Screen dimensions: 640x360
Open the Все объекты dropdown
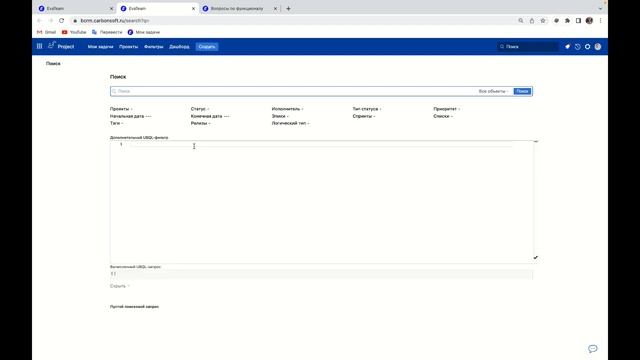click(493, 91)
